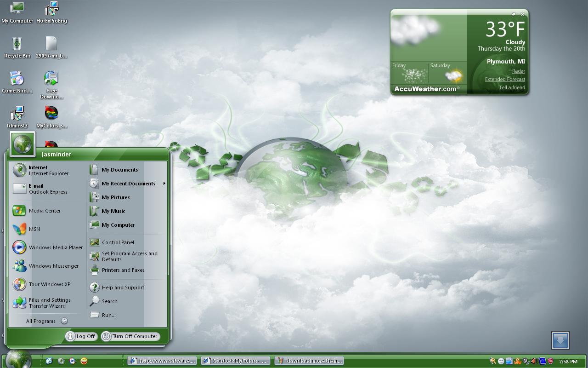Click the Radar link on the AccuWeather gadget
Screen dimensions: 588x368
tap(518, 71)
